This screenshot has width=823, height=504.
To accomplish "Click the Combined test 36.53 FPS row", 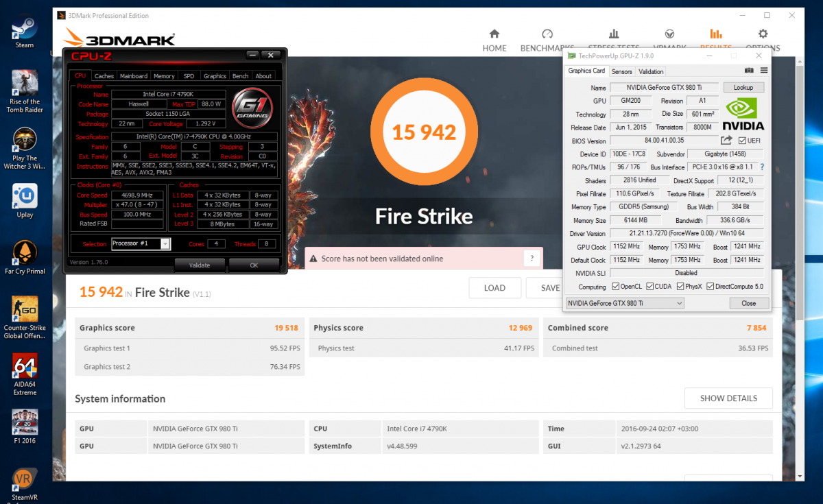I will tap(658, 348).
